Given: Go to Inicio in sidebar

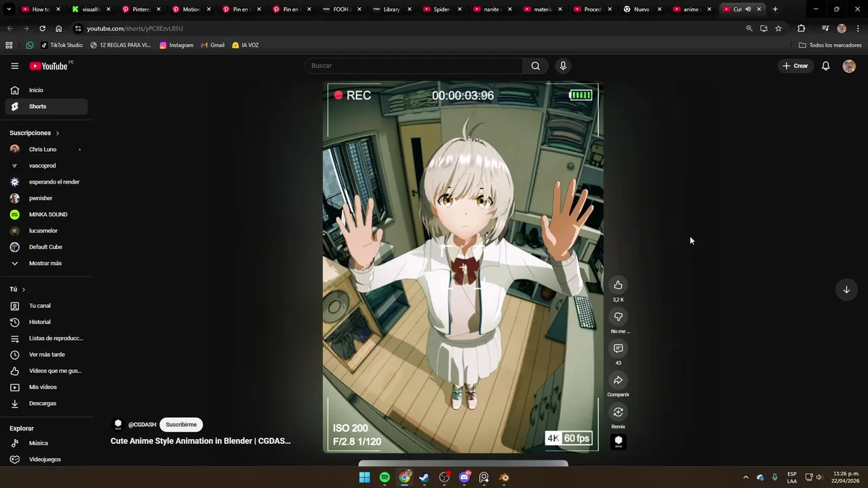Looking at the screenshot, I should click(46, 90).
